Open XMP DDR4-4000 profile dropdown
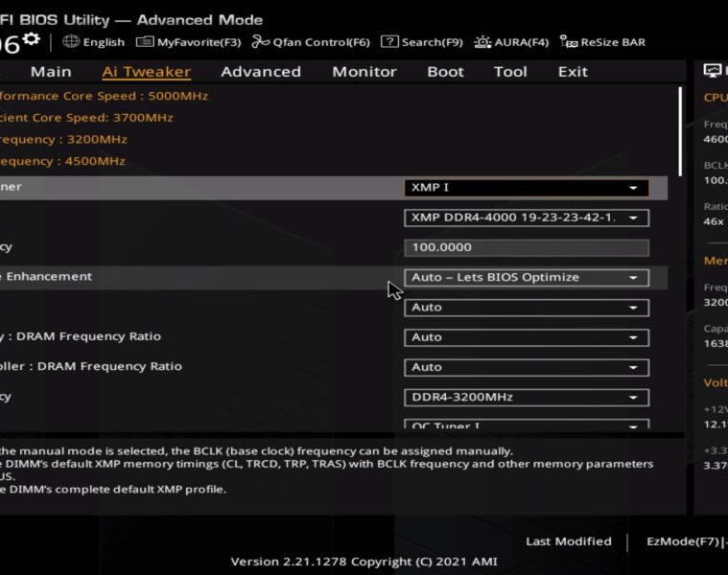This screenshot has width=728, height=575. coord(527,218)
